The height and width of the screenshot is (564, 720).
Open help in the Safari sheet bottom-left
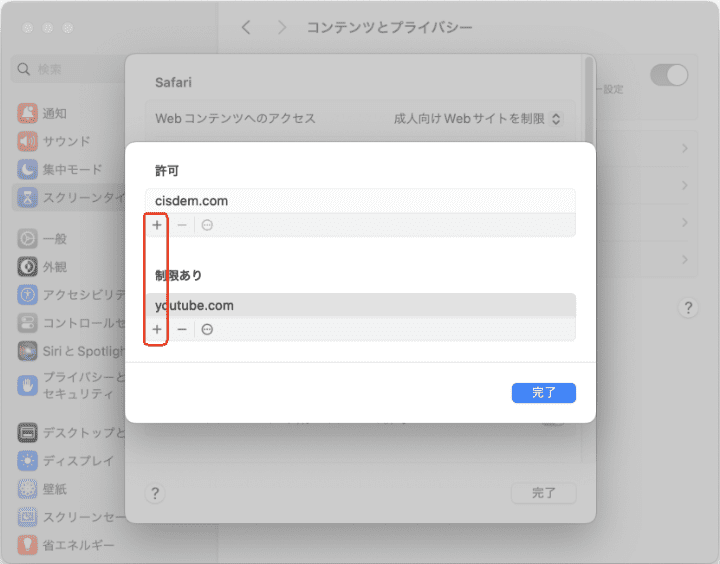tap(155, 493)
